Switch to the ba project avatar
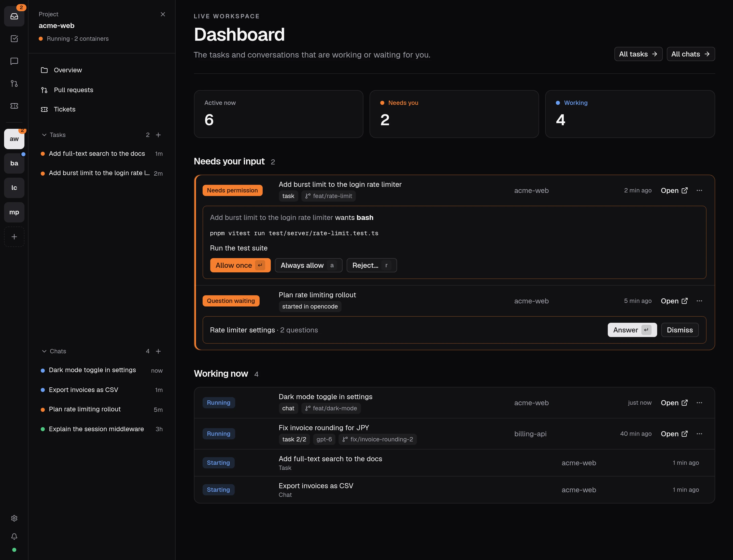 (x=14, y=163)
